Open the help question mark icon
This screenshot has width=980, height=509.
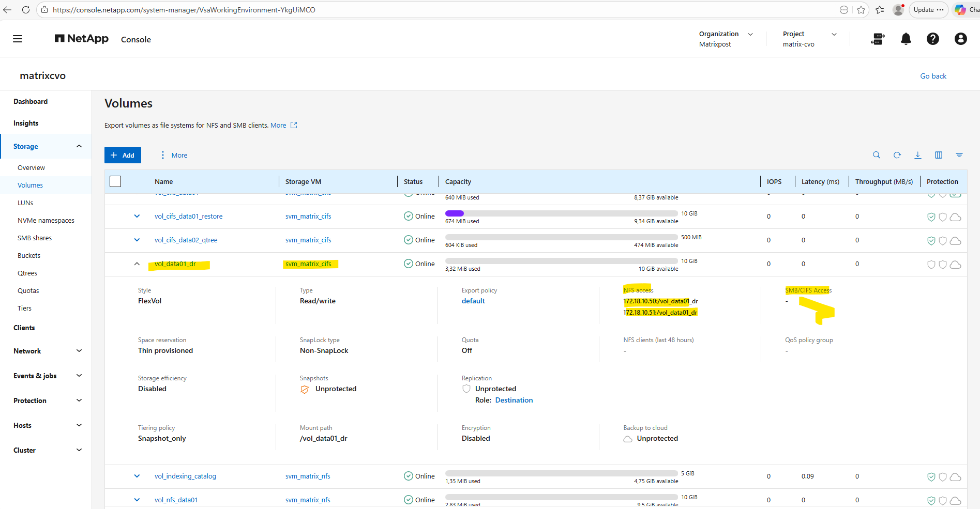click(x=933, y=39)
